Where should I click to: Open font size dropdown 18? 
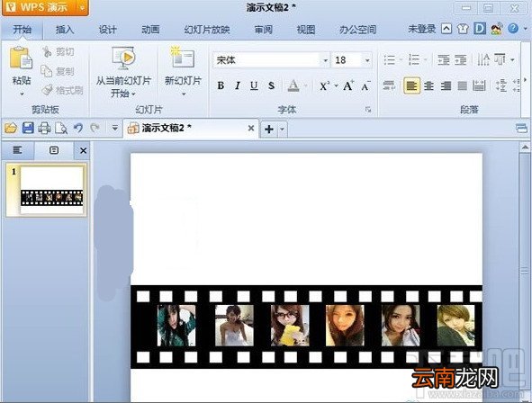367,60
